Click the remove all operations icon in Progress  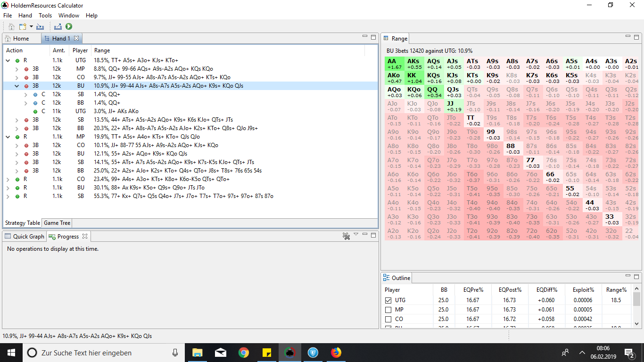tap(346, 236)
